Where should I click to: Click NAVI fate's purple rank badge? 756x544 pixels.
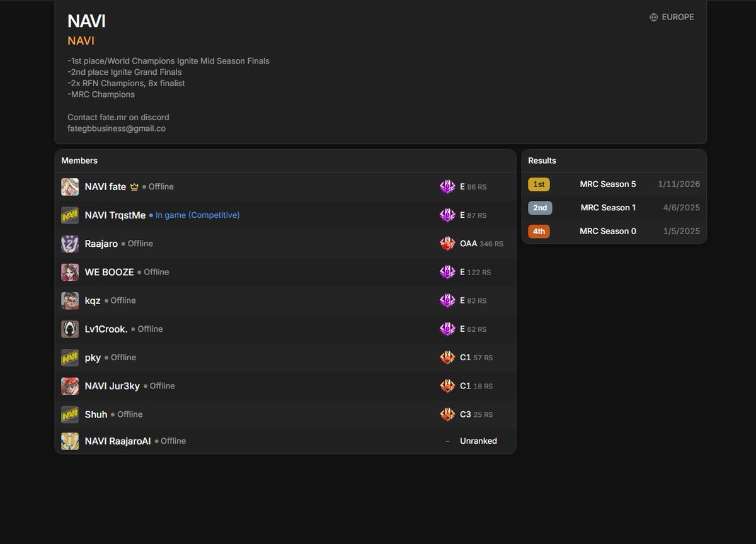tap(447, 187)
